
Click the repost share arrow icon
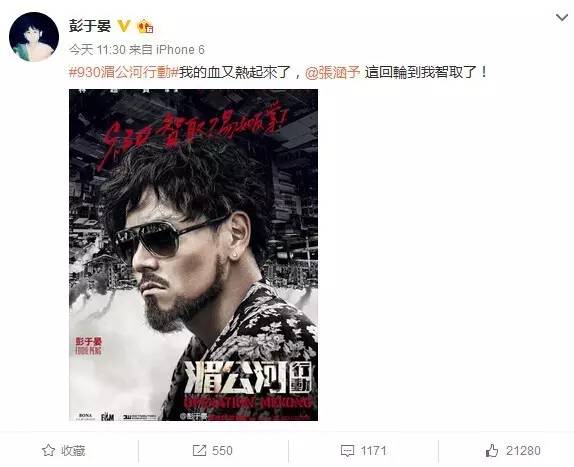click(x=199, y=451)
